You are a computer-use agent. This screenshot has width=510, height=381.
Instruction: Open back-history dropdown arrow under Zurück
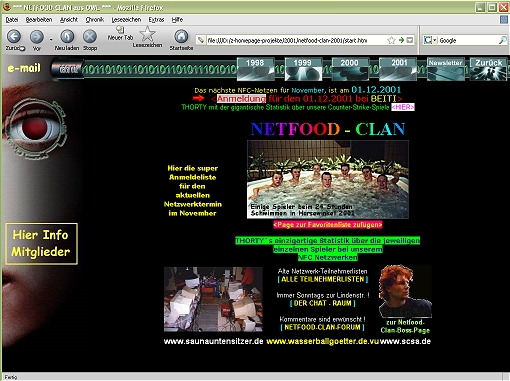coord(22,48)
